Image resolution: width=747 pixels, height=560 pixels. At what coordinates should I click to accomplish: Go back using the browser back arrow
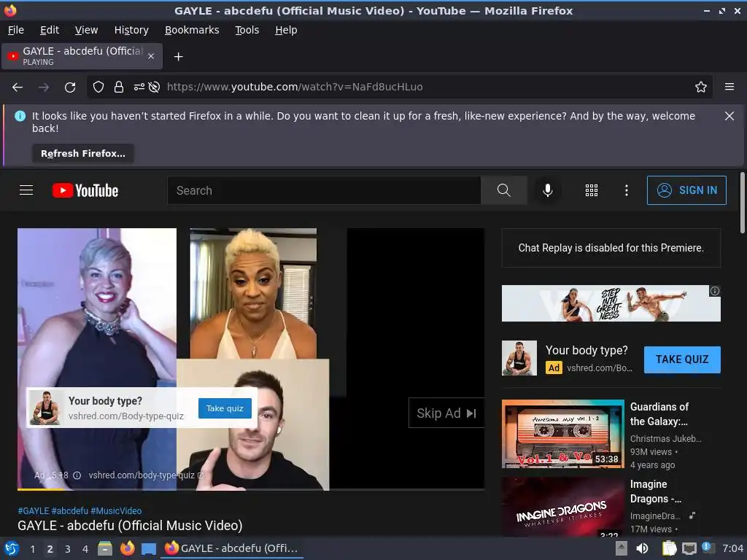pos(18,87)
